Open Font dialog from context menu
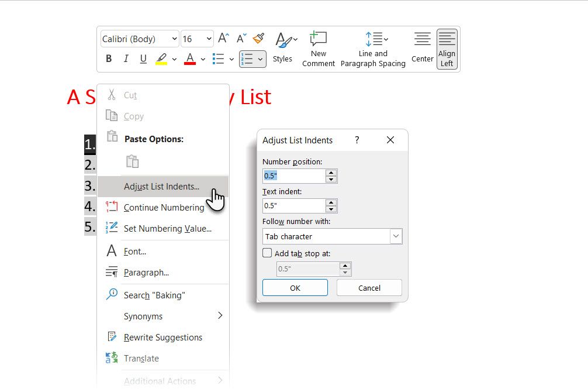588x389 pixels. click(163, 252)
